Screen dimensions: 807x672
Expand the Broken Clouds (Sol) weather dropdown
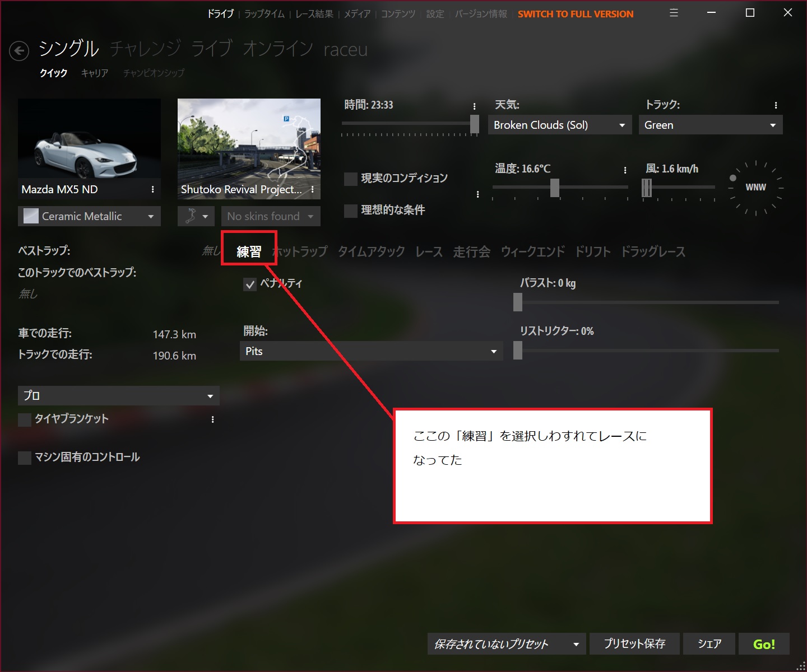coord(560,125)
